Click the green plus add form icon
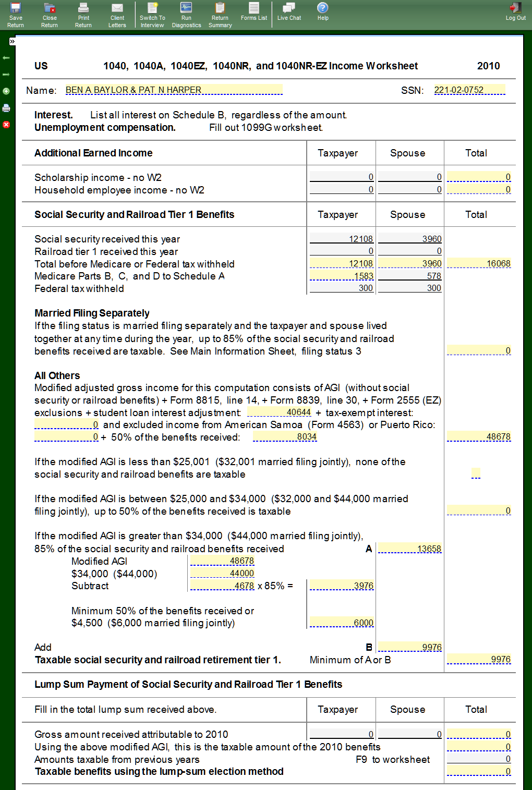 tap(6, 91)
